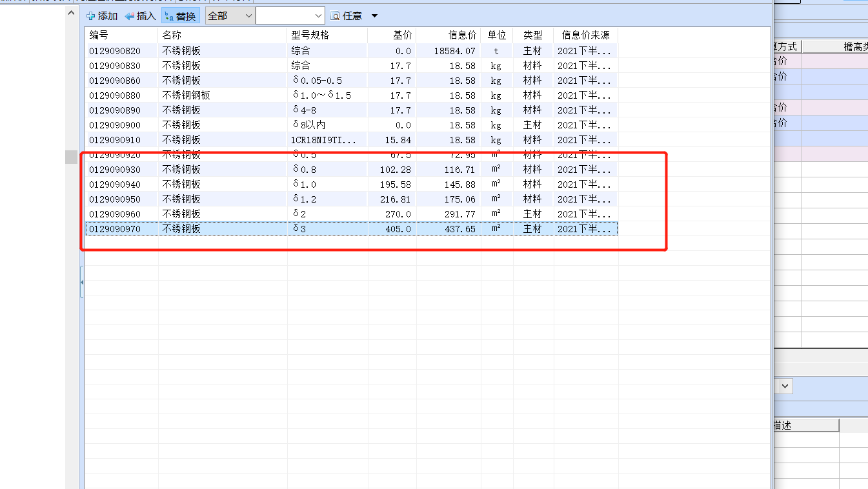Click the 信息价来源 column header
Screen dimensions: 868x489
pos(586,35)
